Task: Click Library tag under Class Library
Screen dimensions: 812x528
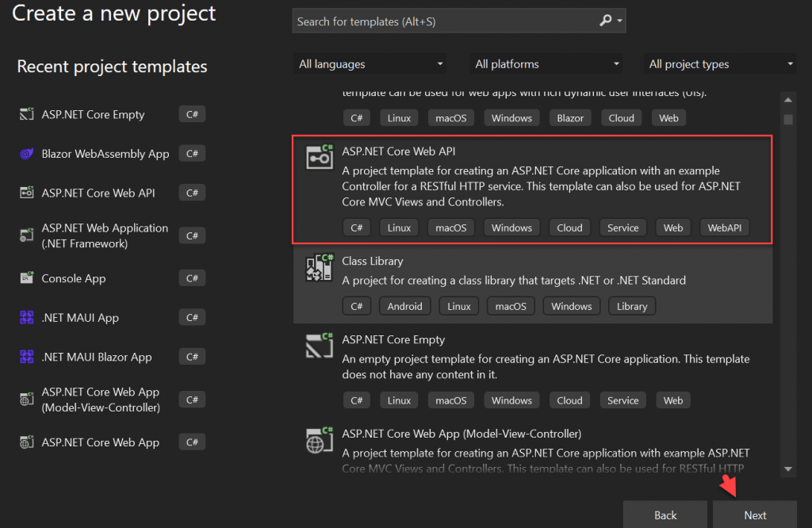Action: (632, 307)
